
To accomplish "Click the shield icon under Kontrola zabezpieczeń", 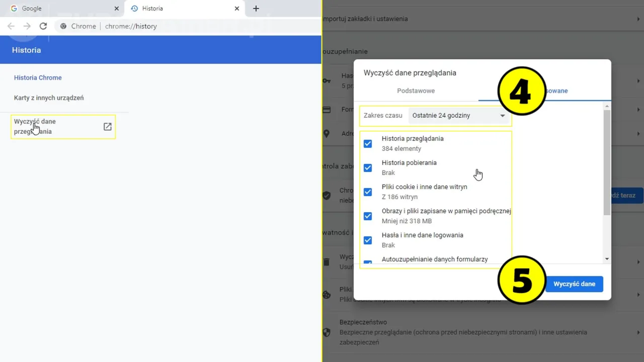I will 328,196.
